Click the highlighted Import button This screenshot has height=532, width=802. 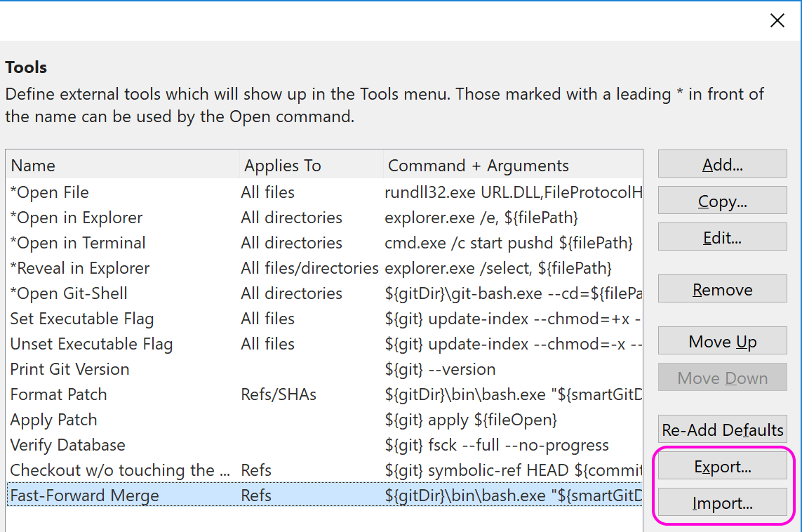pos(722,503)
